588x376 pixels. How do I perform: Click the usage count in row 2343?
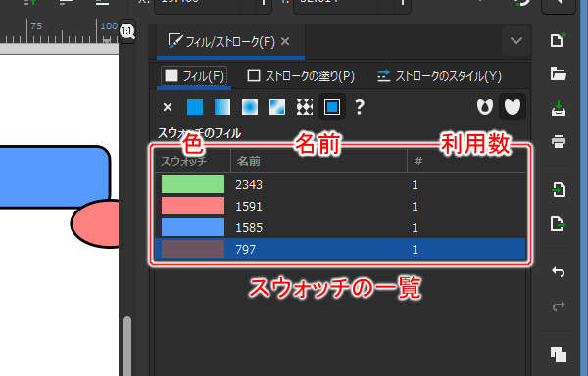click(415, 185)
